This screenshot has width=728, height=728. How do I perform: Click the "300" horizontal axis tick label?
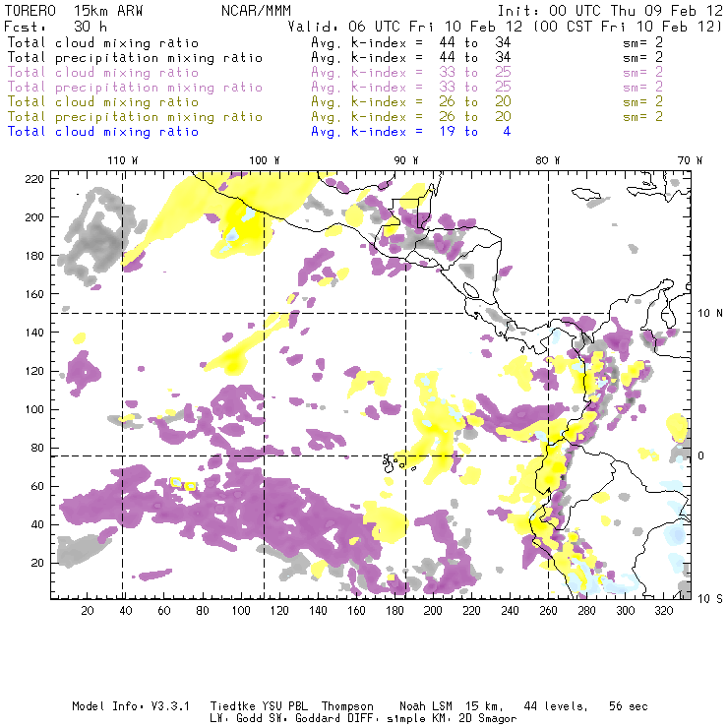(x=626, y=611)
